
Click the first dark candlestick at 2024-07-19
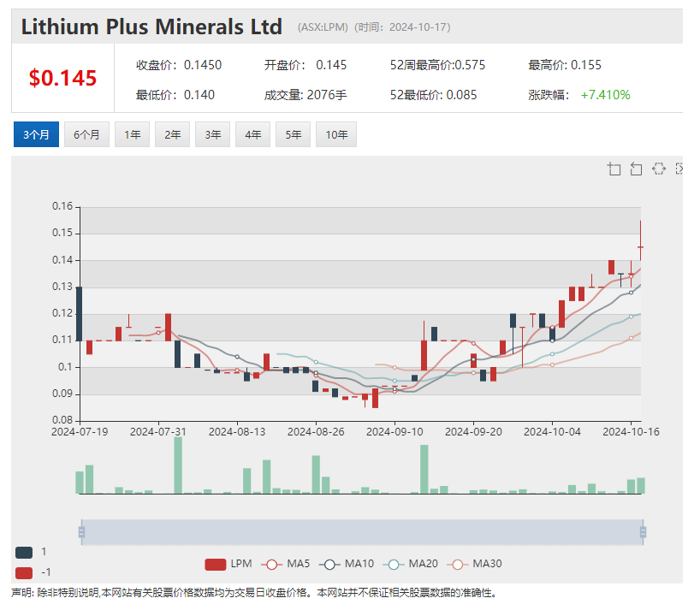pyautogui.click(x=79, y=314)
